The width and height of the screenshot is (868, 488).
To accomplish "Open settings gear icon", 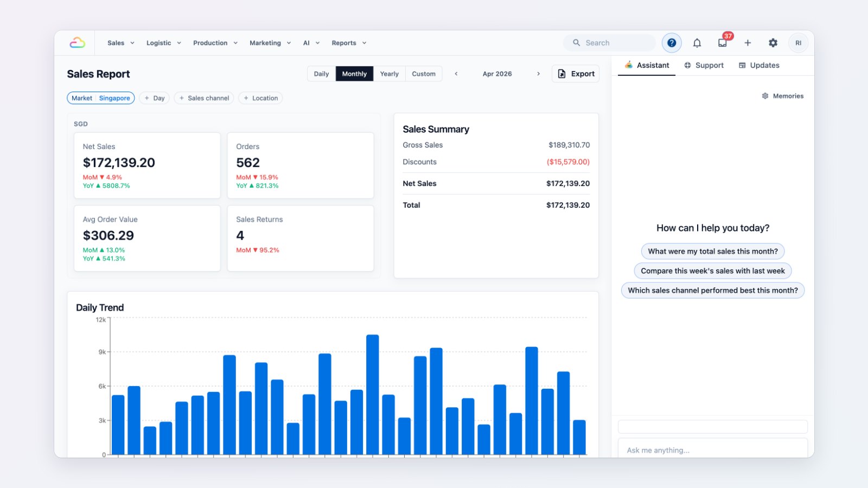I will [x=773, y=43].
